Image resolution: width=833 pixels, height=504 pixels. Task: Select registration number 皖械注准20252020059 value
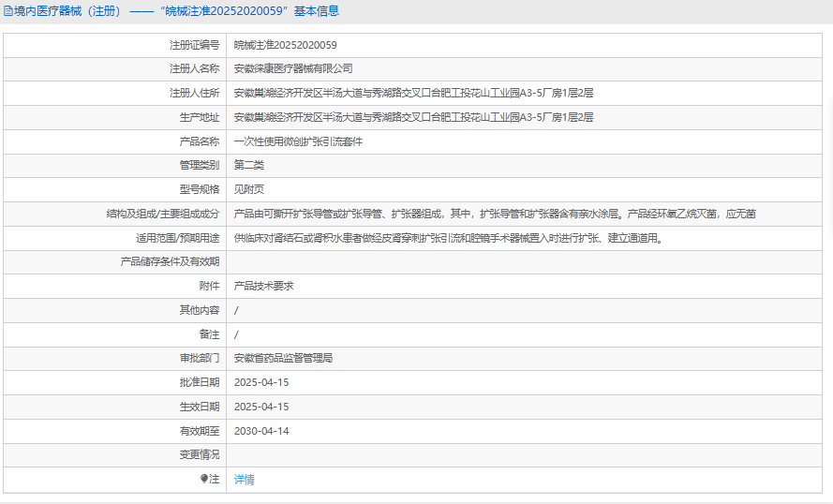[285, 45]
